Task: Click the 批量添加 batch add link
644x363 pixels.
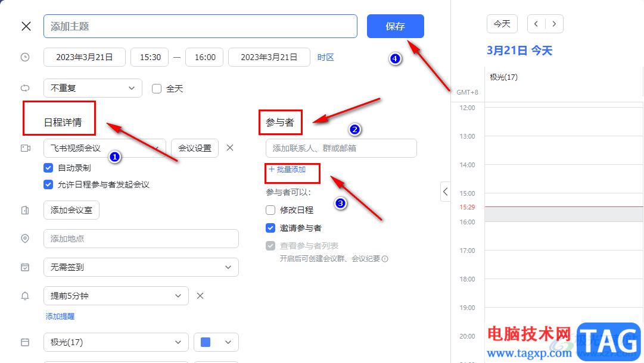Action: (287, 170)
